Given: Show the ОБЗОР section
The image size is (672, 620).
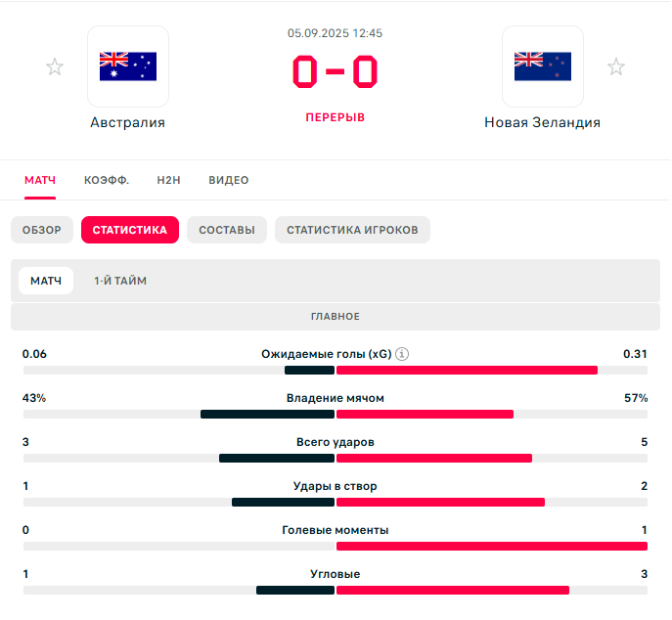Looking at the screenshot, I should coord(42,230).
